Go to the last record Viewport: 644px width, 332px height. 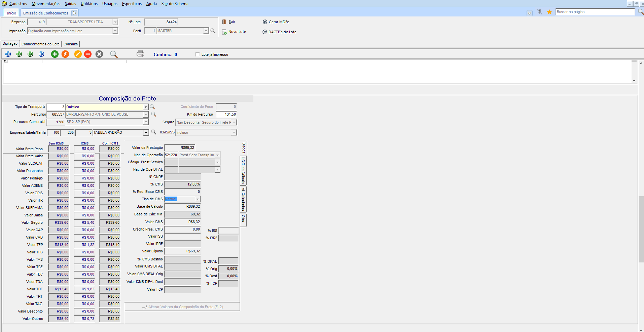tap(41, 54)
